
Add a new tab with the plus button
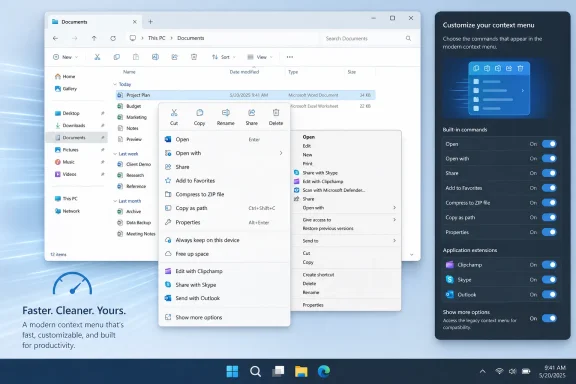[150, 22]
